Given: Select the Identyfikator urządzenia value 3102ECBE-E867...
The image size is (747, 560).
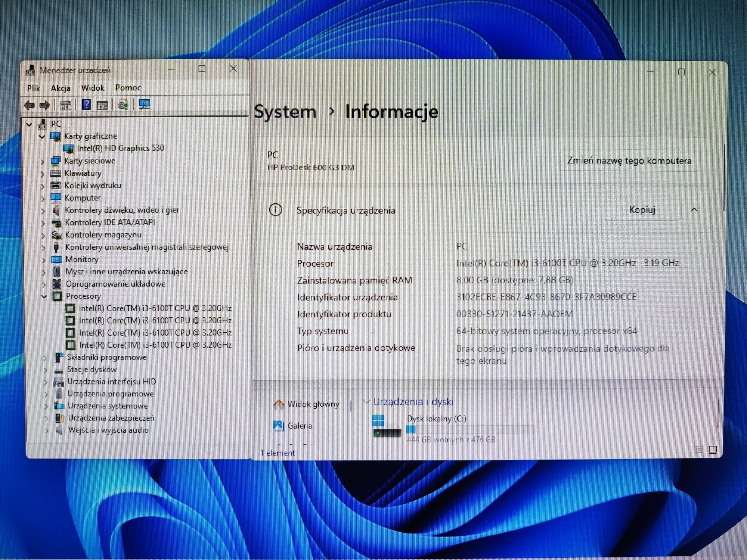Looking at the screenshot, I should point(546,297).
